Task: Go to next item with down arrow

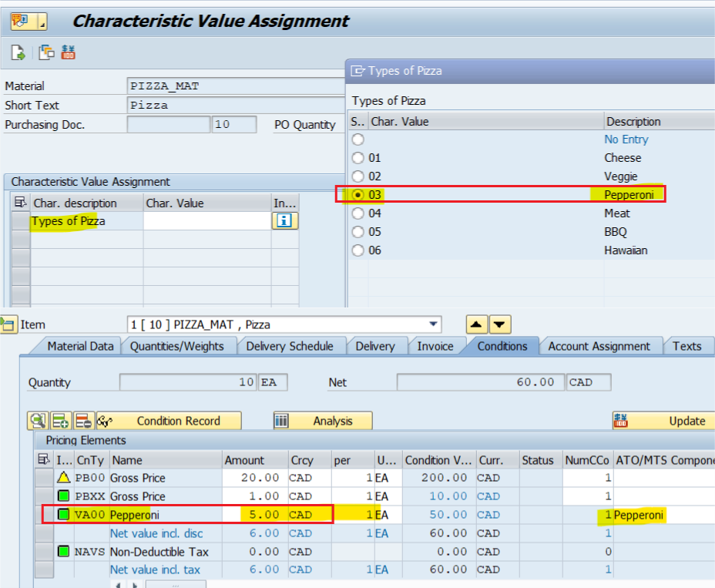Action: [500, 324]
